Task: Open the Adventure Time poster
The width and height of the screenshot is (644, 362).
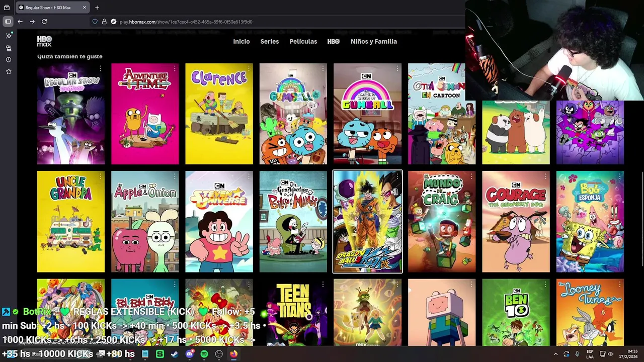Action: click(145, 114)
